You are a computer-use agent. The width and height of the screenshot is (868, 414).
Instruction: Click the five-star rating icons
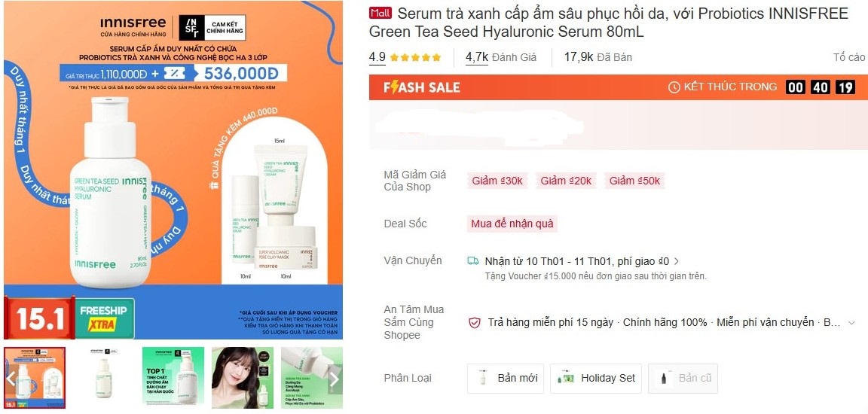pyautogui.click(x=415, y=57)
